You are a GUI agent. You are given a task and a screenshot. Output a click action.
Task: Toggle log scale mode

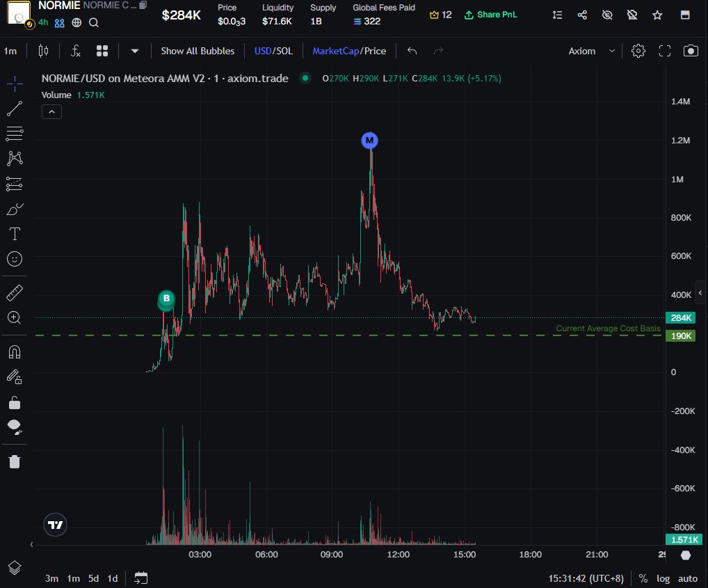[x=663, y=578]
